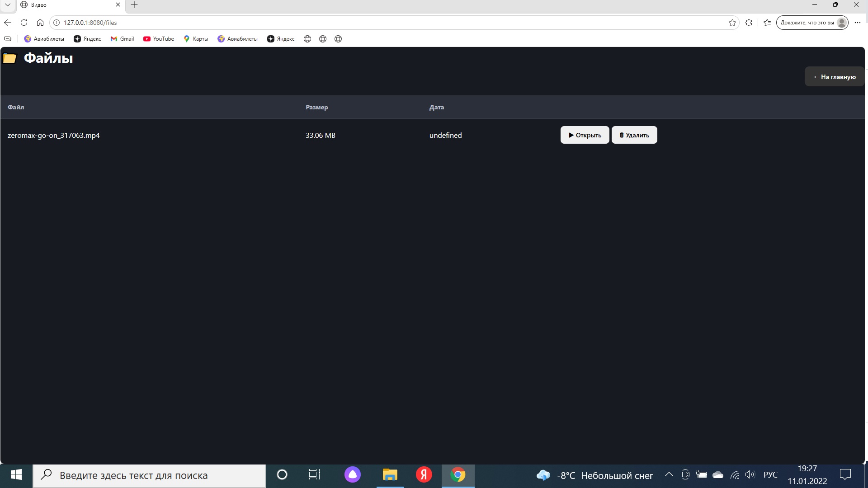Open the first Яндекс bookmark
The height and width of the screenshot is (488, 868).
(87, 39)
